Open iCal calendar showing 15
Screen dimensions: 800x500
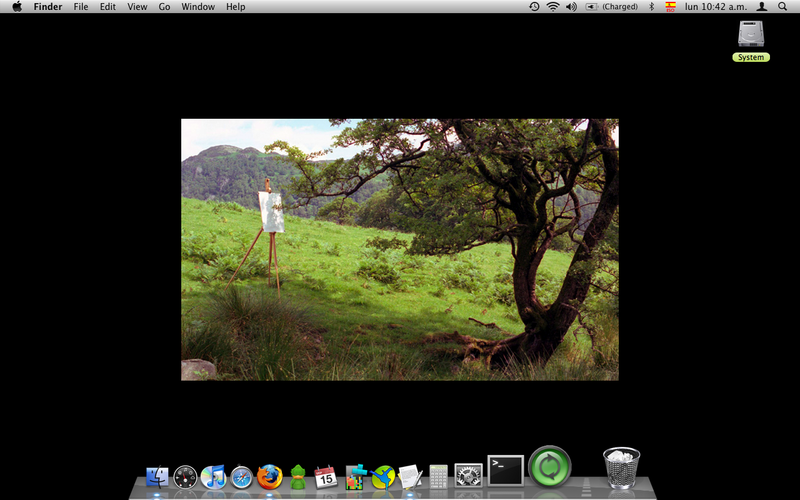click(326, 477)
